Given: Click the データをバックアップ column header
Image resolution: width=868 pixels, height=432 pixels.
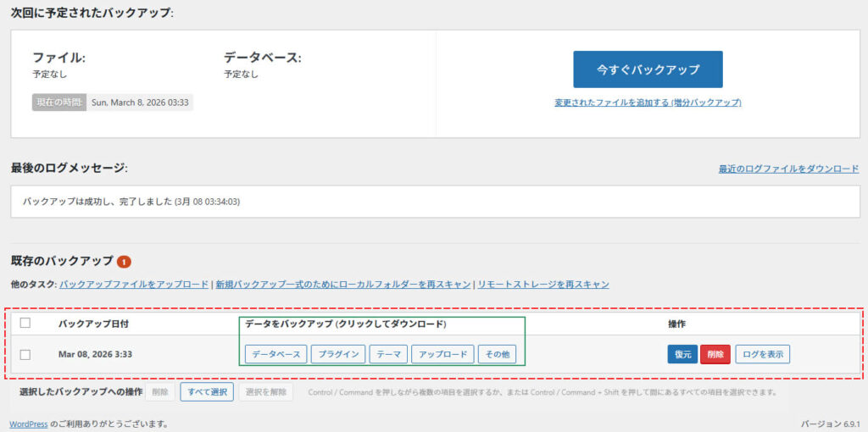Looking at the screenshot, I should (x=346, y=324).
